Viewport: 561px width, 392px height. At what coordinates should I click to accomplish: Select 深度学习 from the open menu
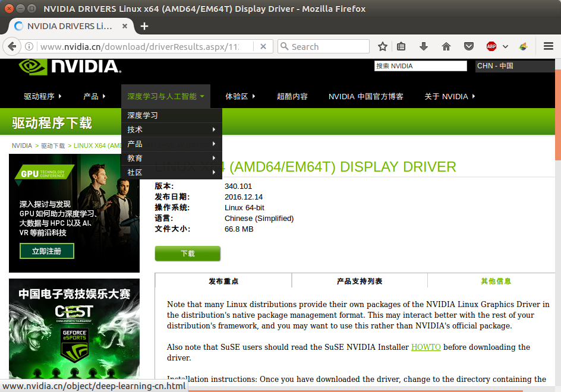[141, 115]
